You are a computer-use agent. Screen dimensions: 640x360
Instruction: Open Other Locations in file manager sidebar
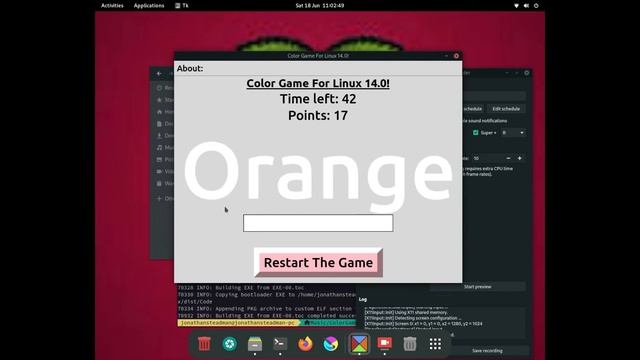(x=165, y=199)
